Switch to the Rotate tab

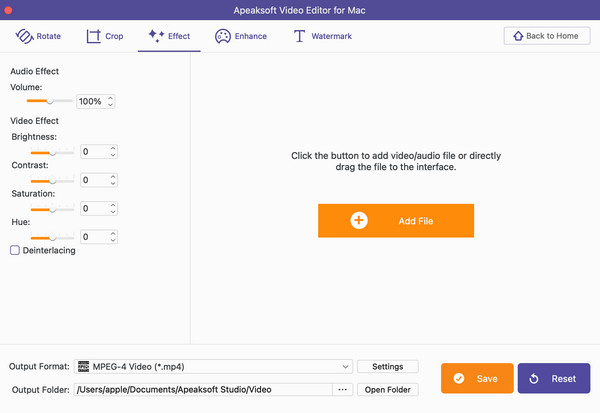38,36
